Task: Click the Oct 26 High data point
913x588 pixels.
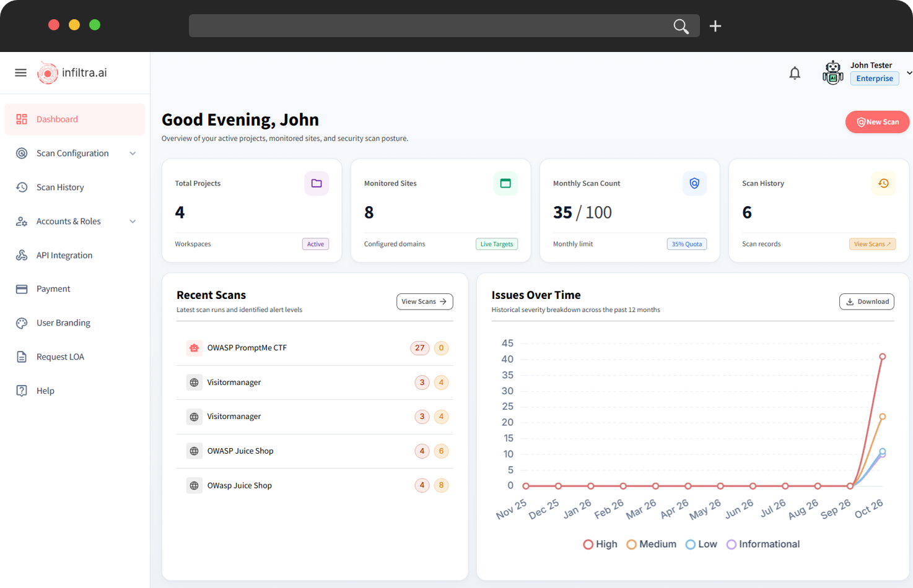Action: click(883, 357)
